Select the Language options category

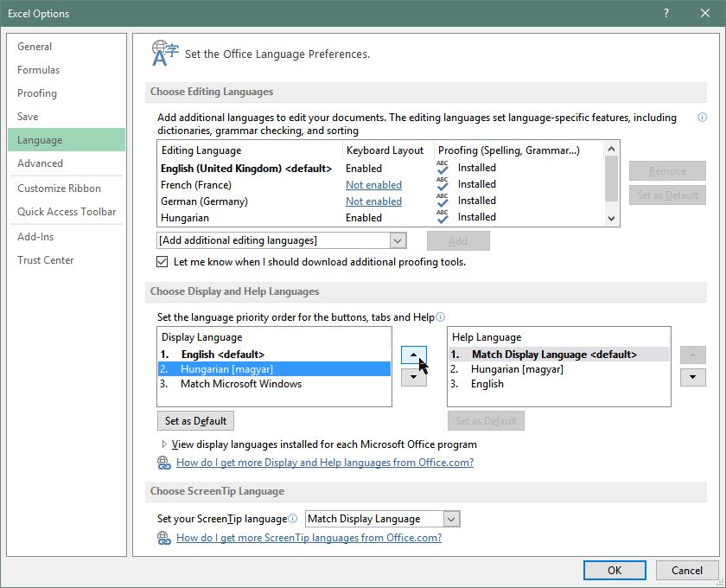pyautogui.click(x=67, y=139)
